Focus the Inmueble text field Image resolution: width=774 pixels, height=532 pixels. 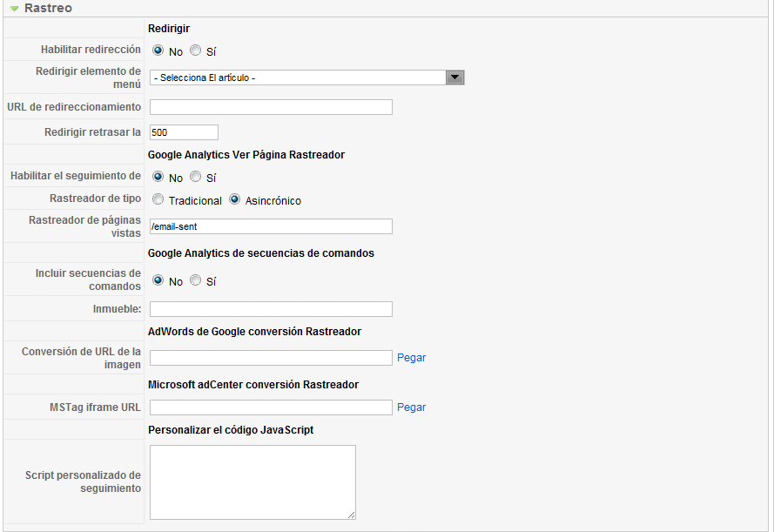point(271,309)
